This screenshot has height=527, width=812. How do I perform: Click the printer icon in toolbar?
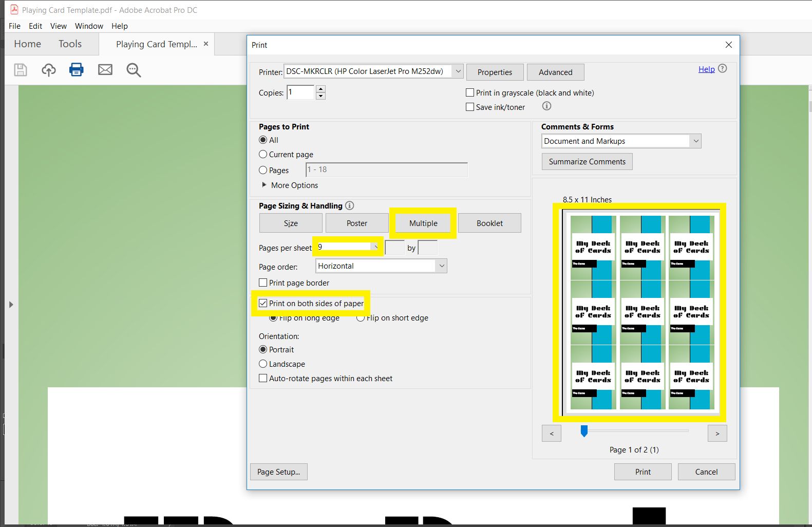tap(77, 69)
